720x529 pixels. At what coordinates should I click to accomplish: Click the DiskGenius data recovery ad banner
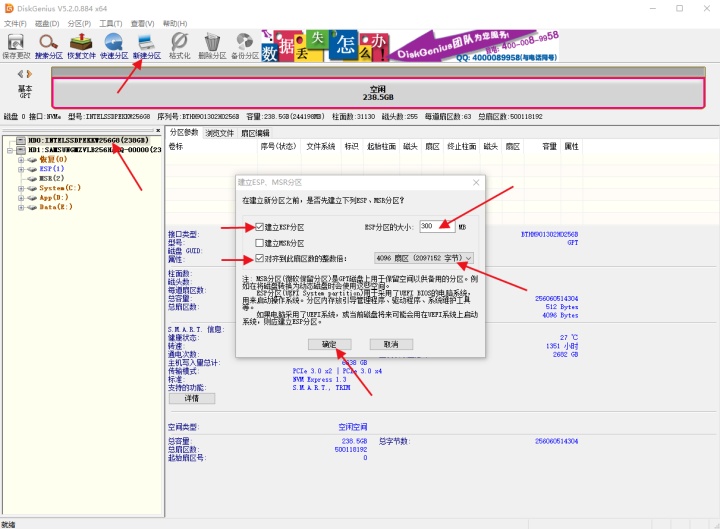(410, 46)
